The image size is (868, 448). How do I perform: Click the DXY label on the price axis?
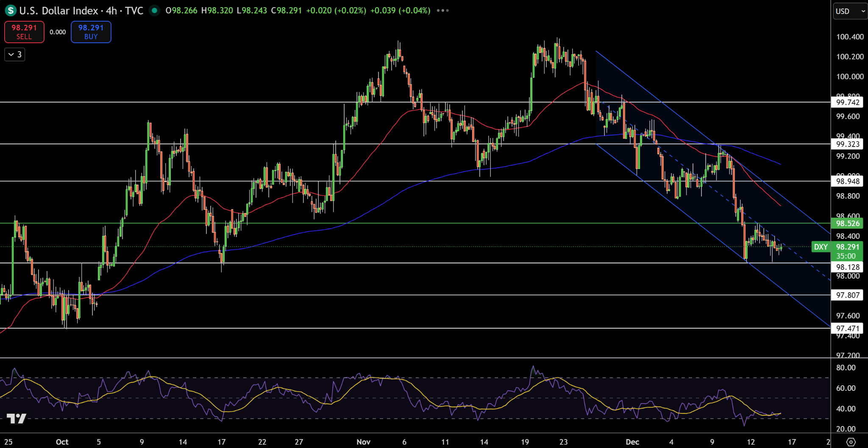tap(821, 247)
